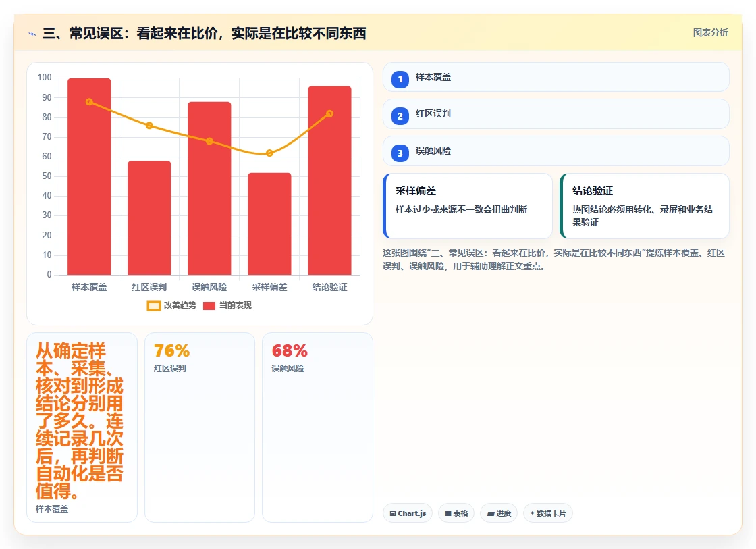Select the 样本覆盖 list row
Image resolution: width=756 pixels, height=549 pixels.
click(x=556, y=77)
